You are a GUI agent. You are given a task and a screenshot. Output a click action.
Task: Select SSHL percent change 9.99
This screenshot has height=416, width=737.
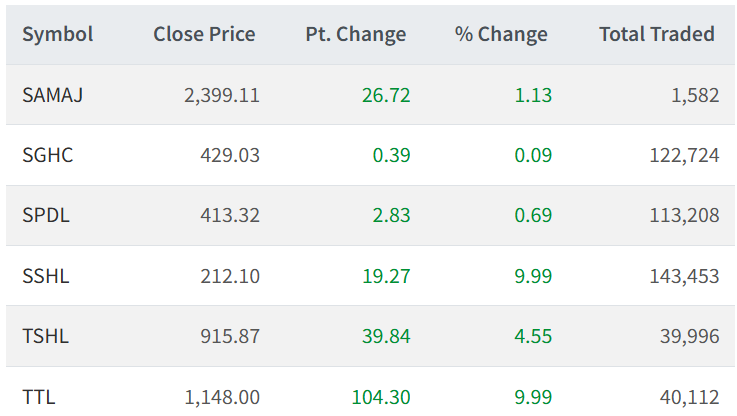[533, 276]
